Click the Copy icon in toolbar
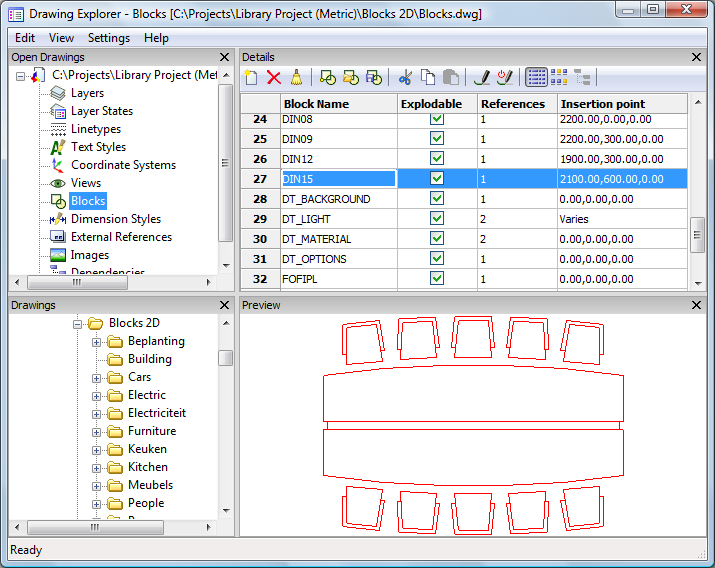Viewport: 715px width, 568px height. (x=428, y=77)
